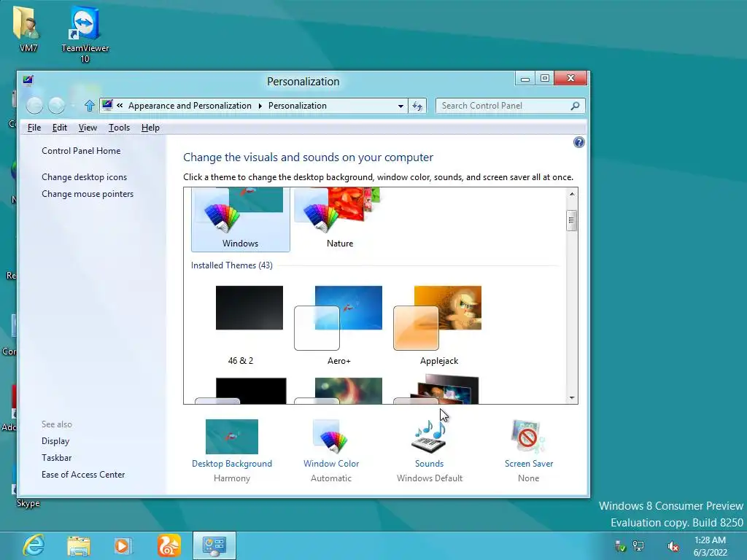Open the View menu
747x560 pixels.
click(x=88, y=128)
